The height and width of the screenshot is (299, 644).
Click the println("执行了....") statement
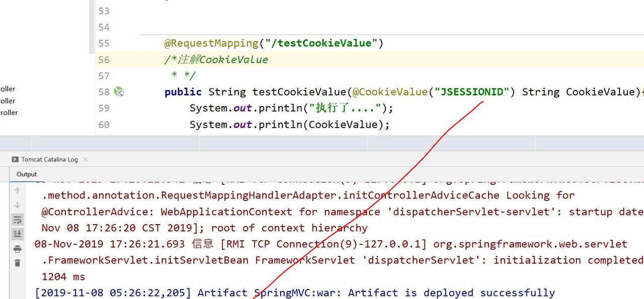291,108
